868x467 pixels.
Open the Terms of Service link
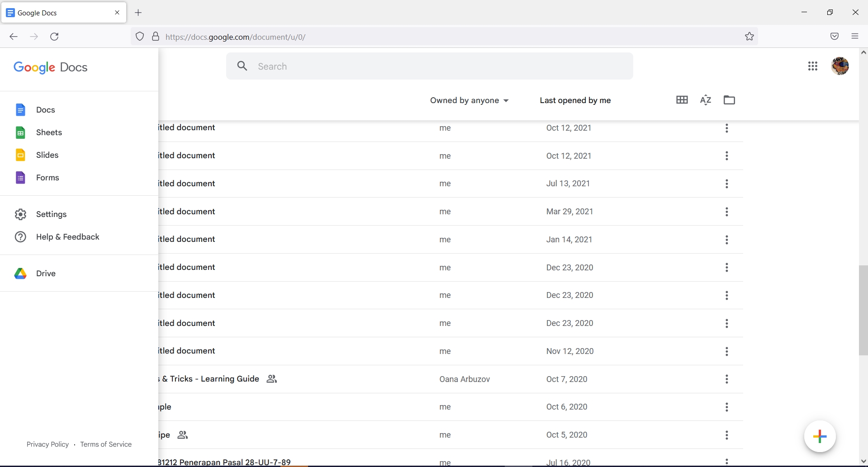pyautogui.click(x=105, y=444)
